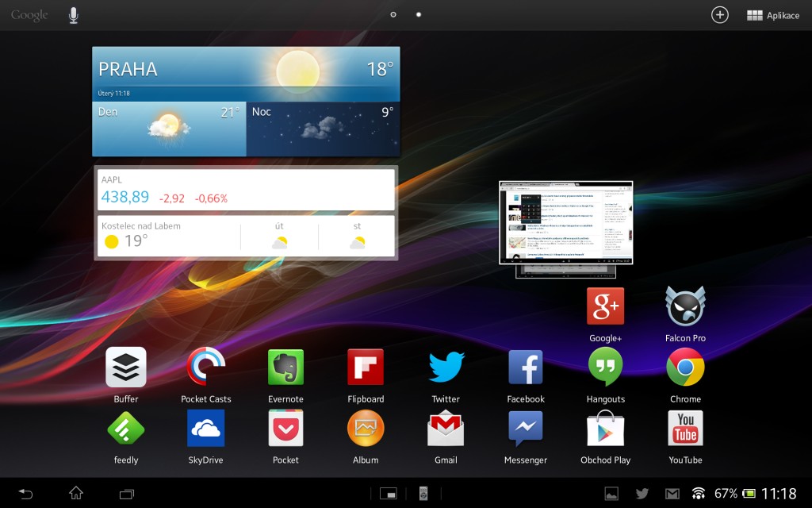Open the Album gallery app
Image resolution: width=812 pixels, height=508 pixels.
(366, 428)
